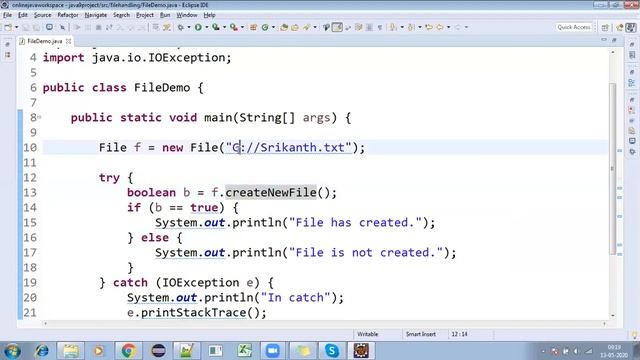The image size is (640, 360).
Task: Open the Debug dropdown arrow
Action: (189, 27)
